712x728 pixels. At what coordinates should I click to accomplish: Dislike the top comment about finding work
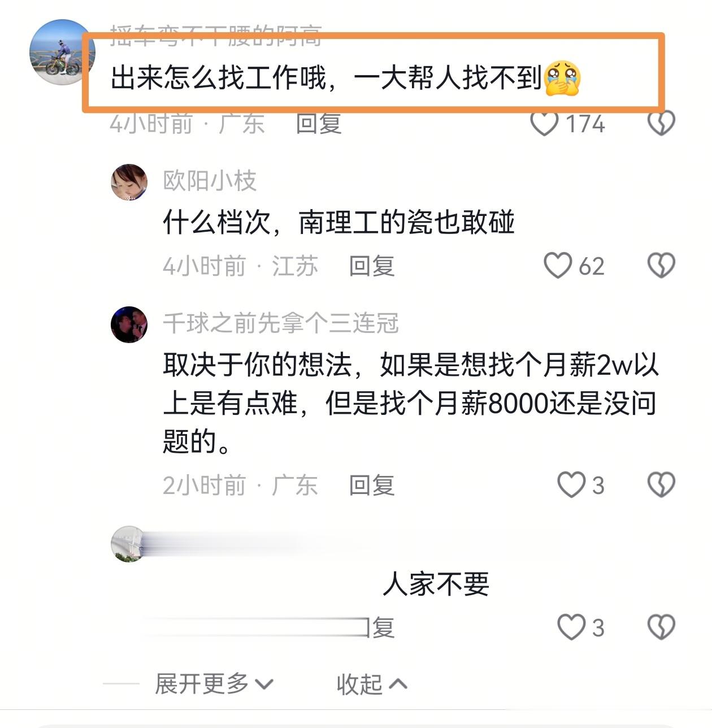(661, 123)
